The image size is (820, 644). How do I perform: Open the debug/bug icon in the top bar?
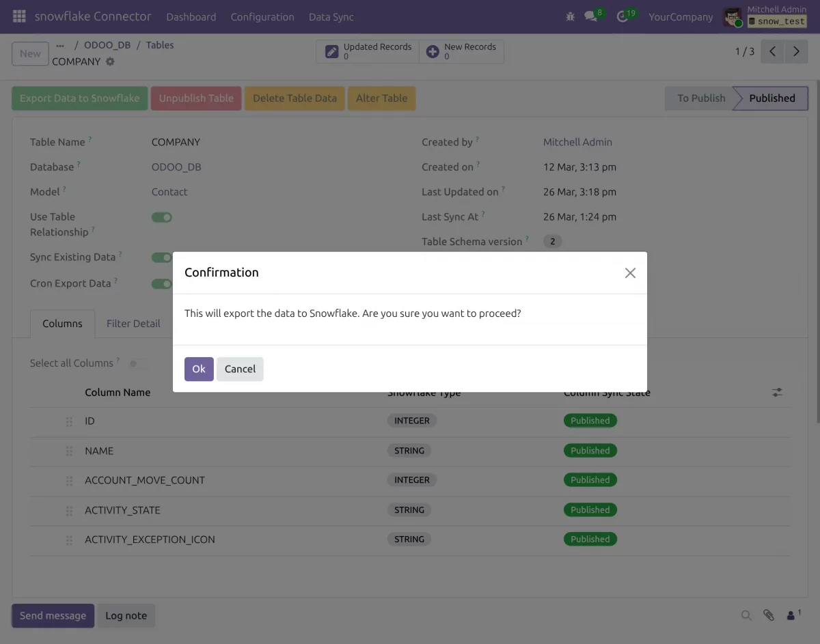click(570, 16)
